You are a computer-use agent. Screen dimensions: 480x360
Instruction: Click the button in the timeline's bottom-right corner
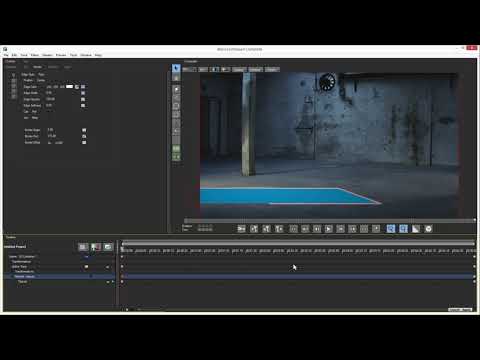point(460,310)
